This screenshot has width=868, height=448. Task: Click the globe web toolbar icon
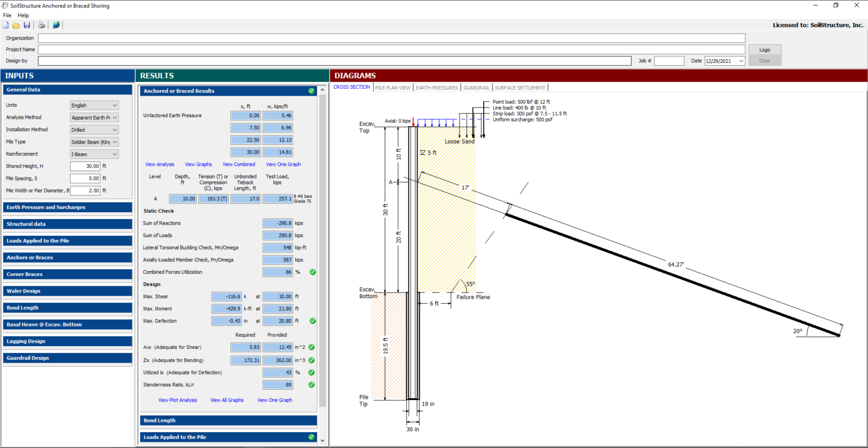[x=56, y=25]
